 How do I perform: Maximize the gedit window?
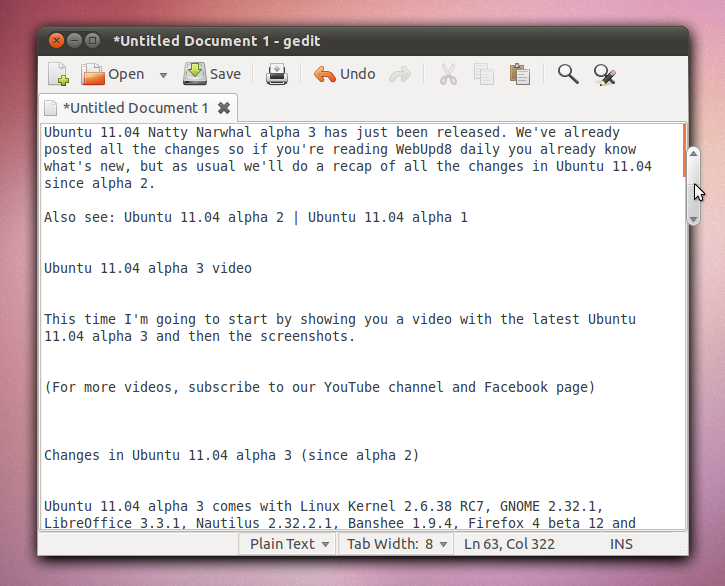point(92,41)
